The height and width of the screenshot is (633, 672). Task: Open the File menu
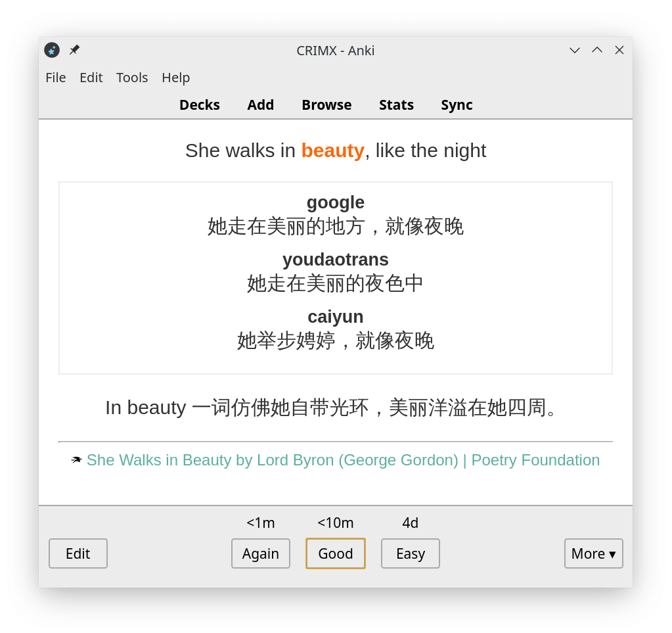tap(56, 78)
